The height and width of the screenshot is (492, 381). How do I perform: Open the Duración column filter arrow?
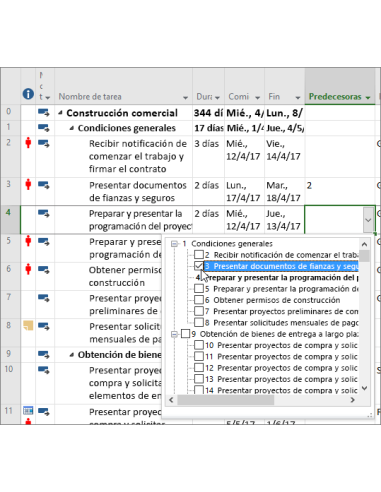point(217,98)
